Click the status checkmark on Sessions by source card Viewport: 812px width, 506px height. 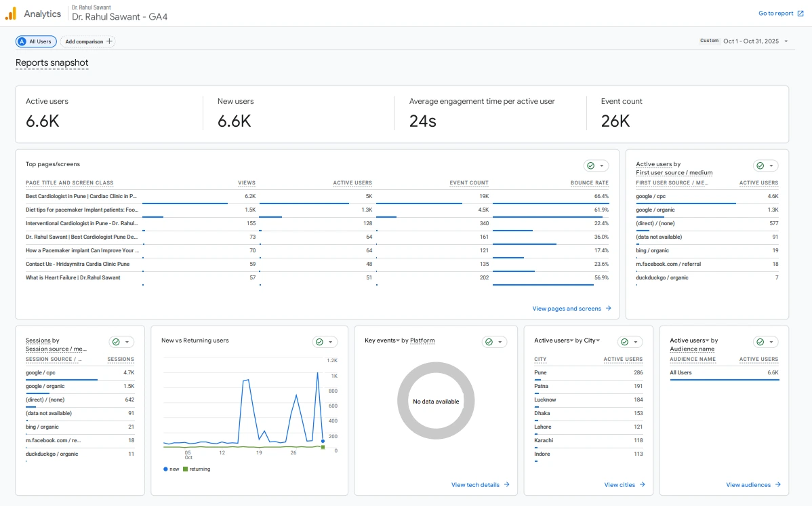click(x=117, y=342)
